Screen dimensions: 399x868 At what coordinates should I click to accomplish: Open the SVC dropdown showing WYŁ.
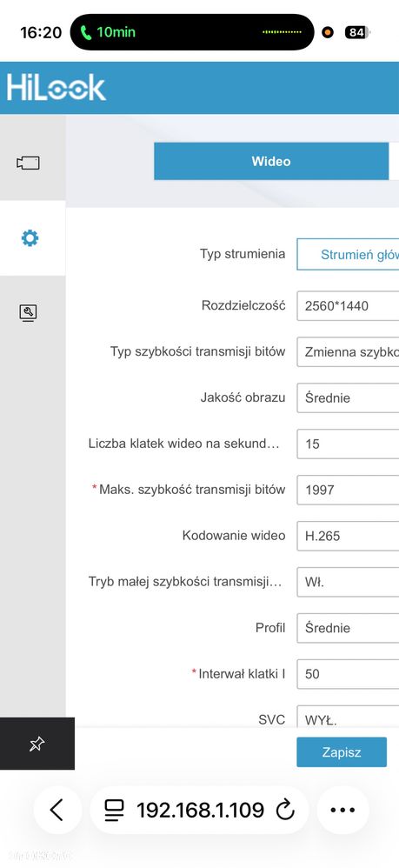pyautogui.click(x=348, y=717)
